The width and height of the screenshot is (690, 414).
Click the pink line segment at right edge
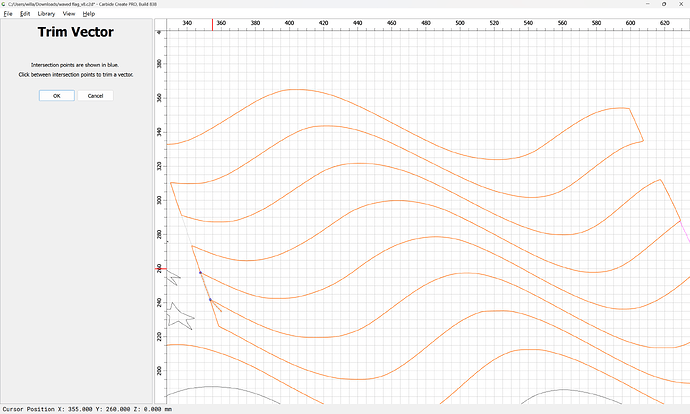pyautogui.click(x=685, y=233)
